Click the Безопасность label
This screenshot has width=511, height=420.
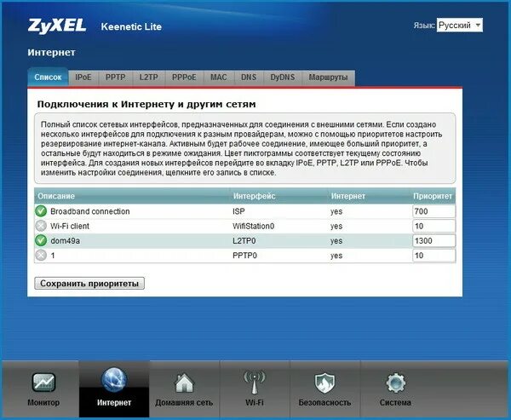click(324, 402)
